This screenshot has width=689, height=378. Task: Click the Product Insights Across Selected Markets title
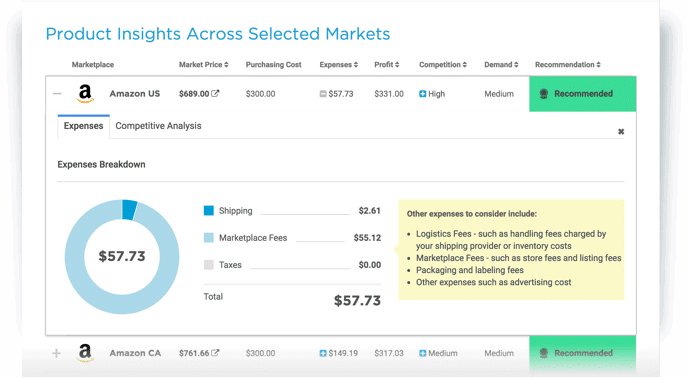[x=218, y=34]
